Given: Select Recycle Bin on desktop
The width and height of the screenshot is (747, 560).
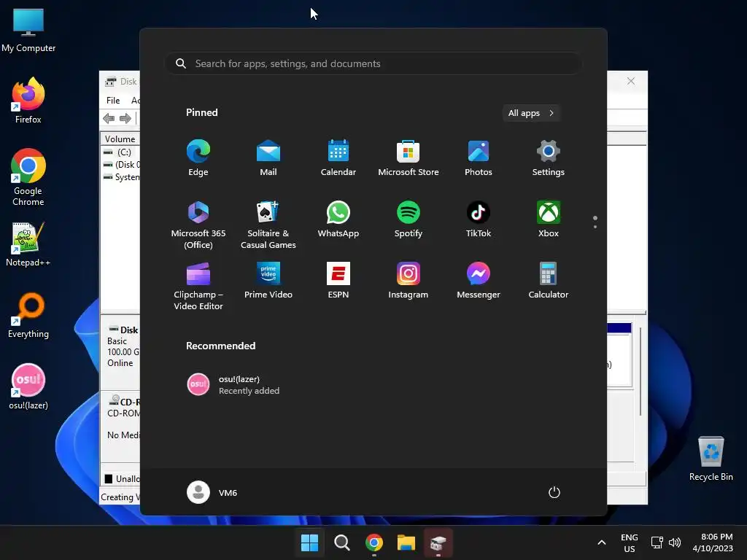Looking at the screenshot, I should pos(711,459).
